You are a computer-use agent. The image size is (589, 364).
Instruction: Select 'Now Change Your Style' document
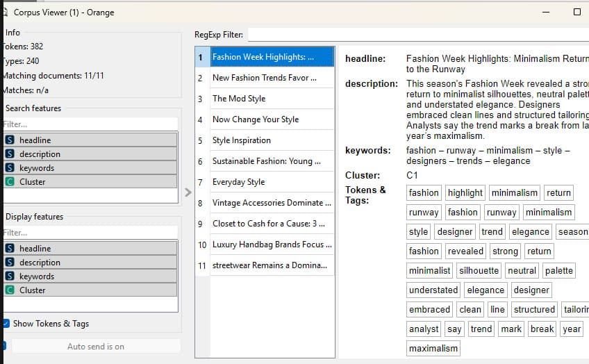[272, 119]
